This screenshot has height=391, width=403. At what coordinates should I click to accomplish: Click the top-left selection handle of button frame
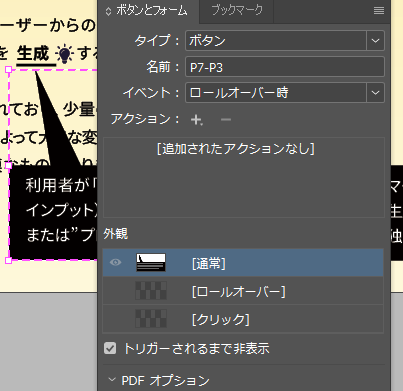tap(9, 69)
